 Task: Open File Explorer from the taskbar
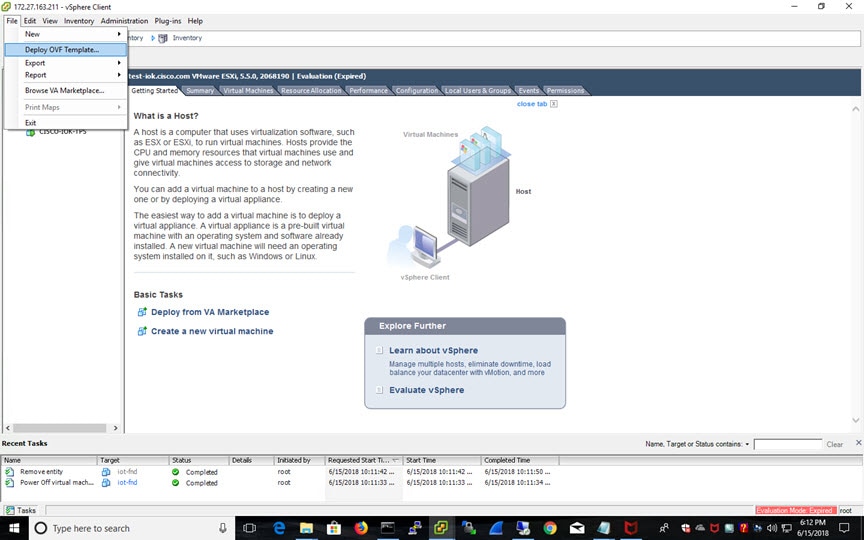pyautogui.click(x=306, y=528)
